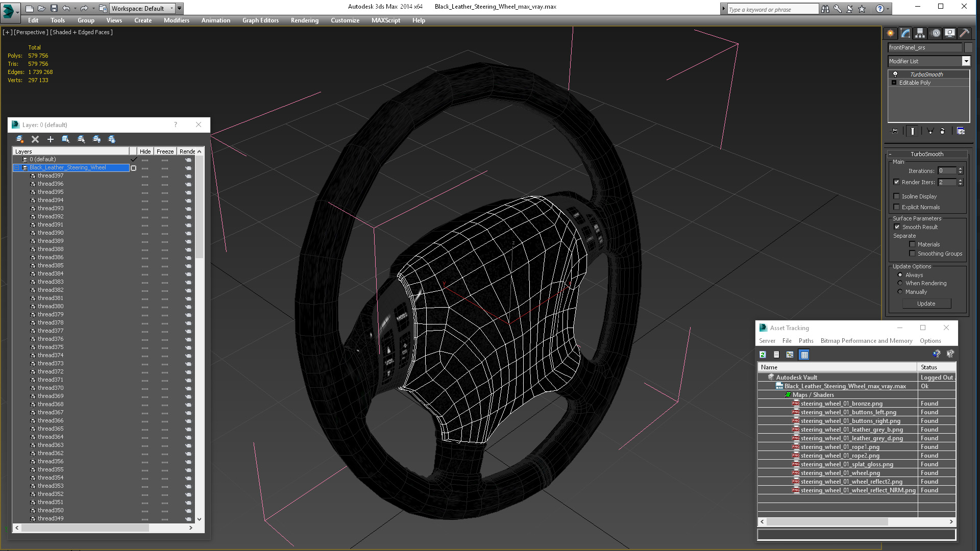Click the Update button in TurboSmooth
The image size is (980, 551).
(x=926, y=304)
